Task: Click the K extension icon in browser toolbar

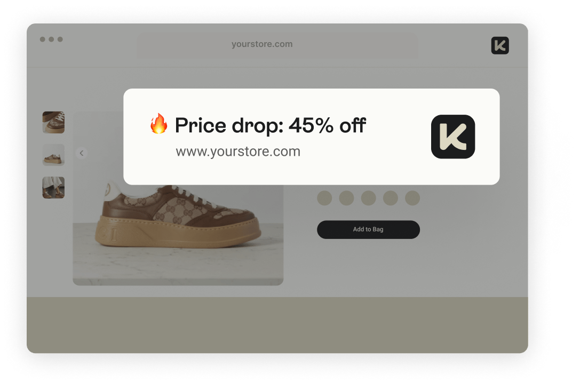Action: [500, 45]
